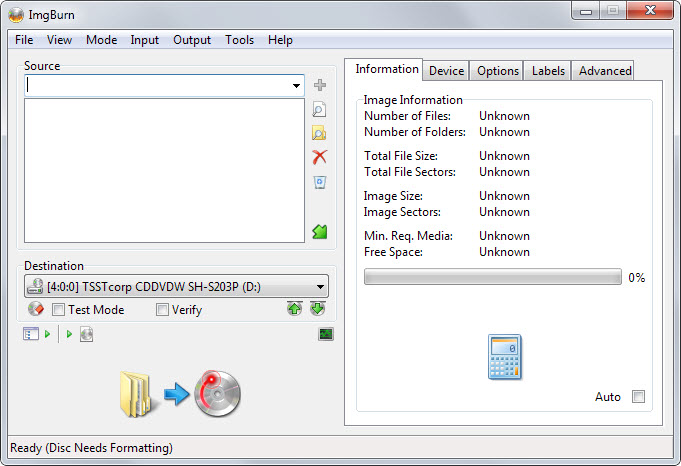Open the disc layout editor icon
Screen dimensions: 681x466
click(x=30, y=334)
